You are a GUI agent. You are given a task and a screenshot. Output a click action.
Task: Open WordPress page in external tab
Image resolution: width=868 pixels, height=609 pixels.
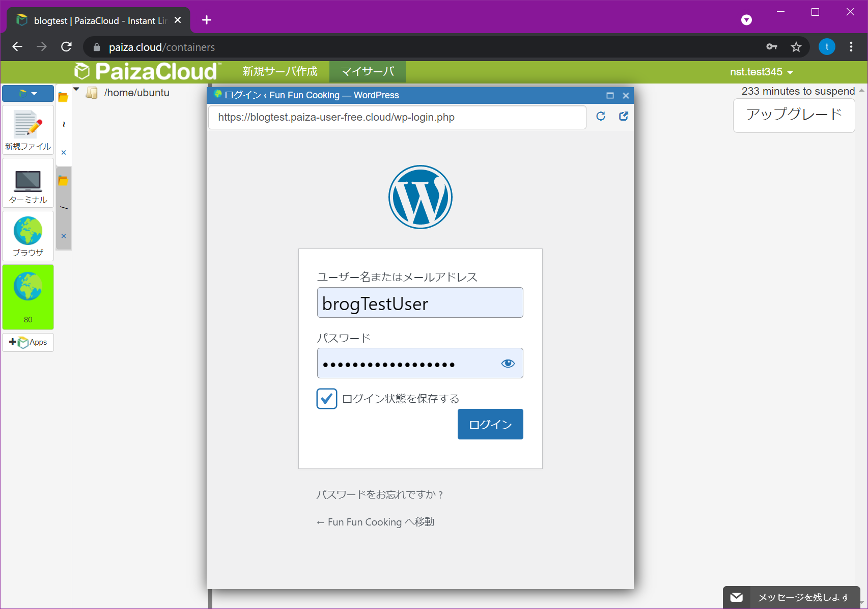(x=623, y=117)
